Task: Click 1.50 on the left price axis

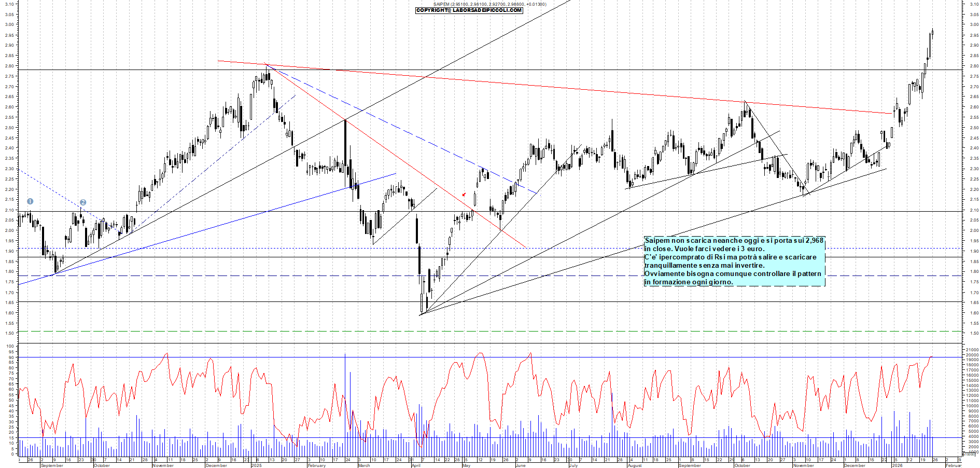Action: pyautogui.click(x=9, y=333)
